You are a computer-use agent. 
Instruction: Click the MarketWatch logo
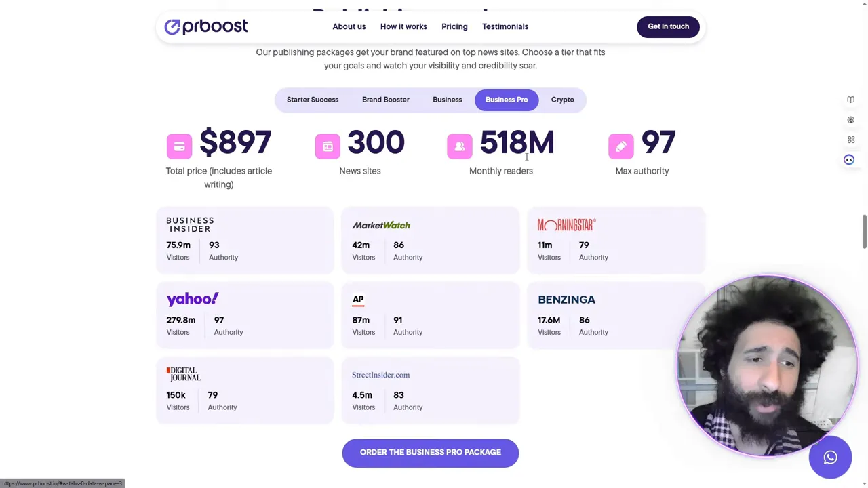(381, 225)
